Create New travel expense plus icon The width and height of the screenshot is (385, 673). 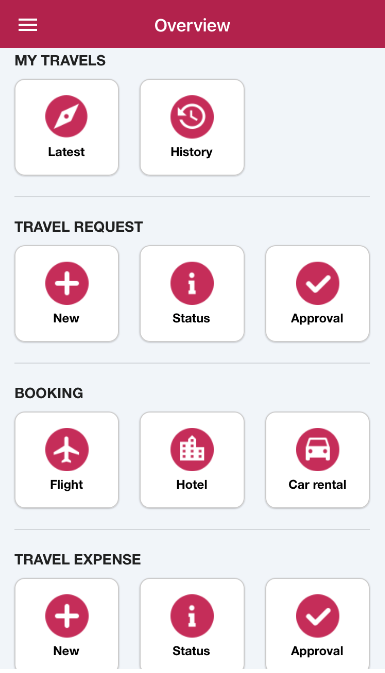click(x=67, y=615)
